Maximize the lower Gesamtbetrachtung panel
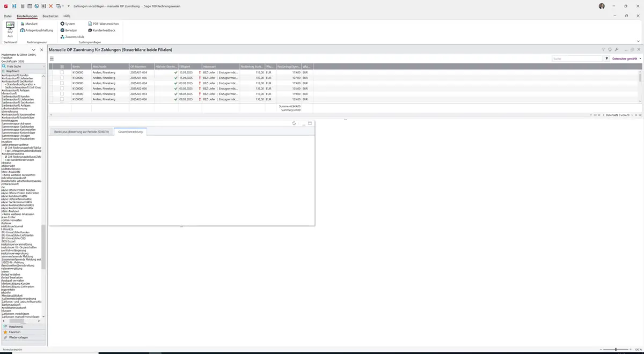 (x=310, y=123)
